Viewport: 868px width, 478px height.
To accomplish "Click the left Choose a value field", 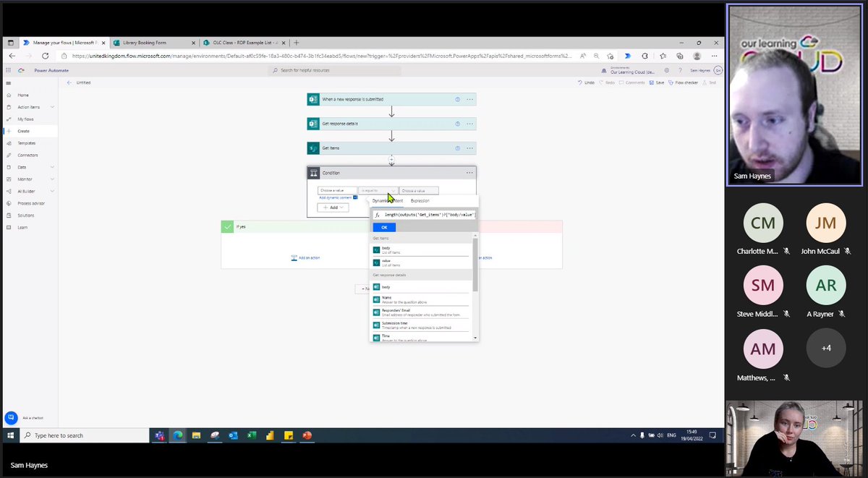I will click(x=337, y=191).
